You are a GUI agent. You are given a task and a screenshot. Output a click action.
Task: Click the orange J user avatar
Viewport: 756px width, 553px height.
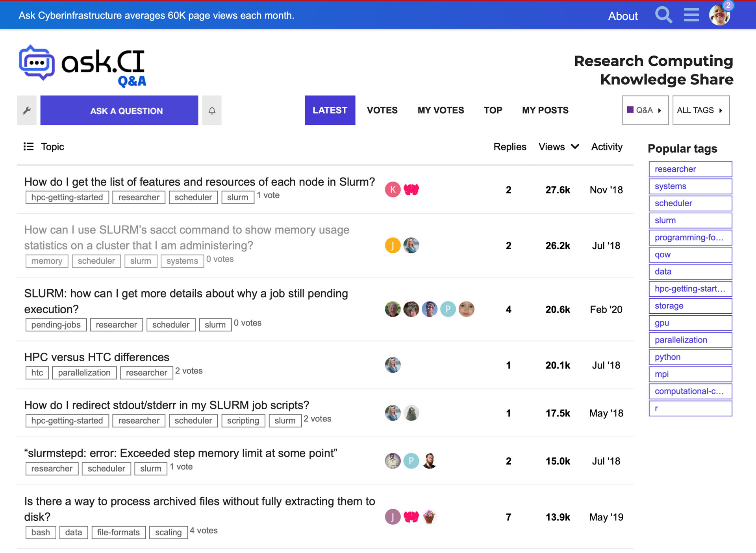(x=393, y=246)
